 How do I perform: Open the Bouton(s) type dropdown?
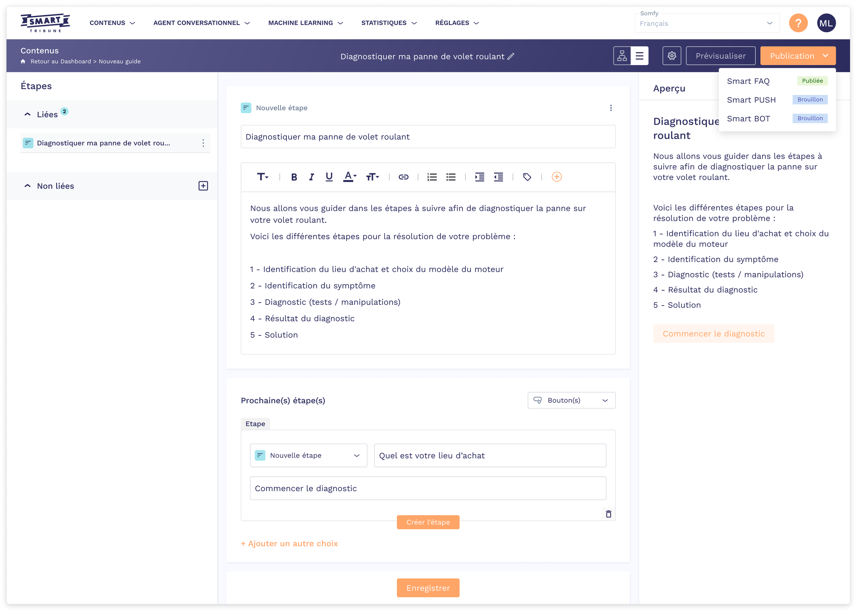(x=571, y=401)
